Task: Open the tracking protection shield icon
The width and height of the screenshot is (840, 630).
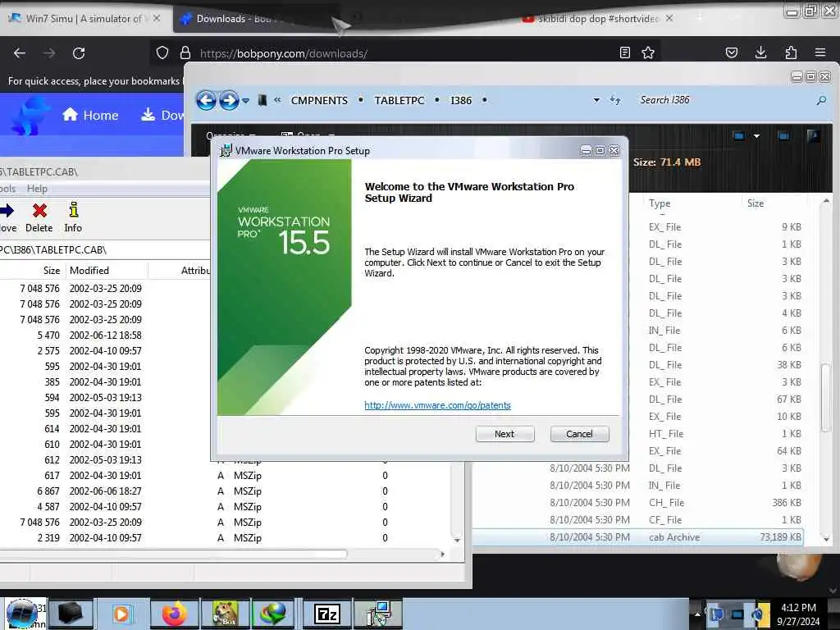Action: click(x=162, y=52)
